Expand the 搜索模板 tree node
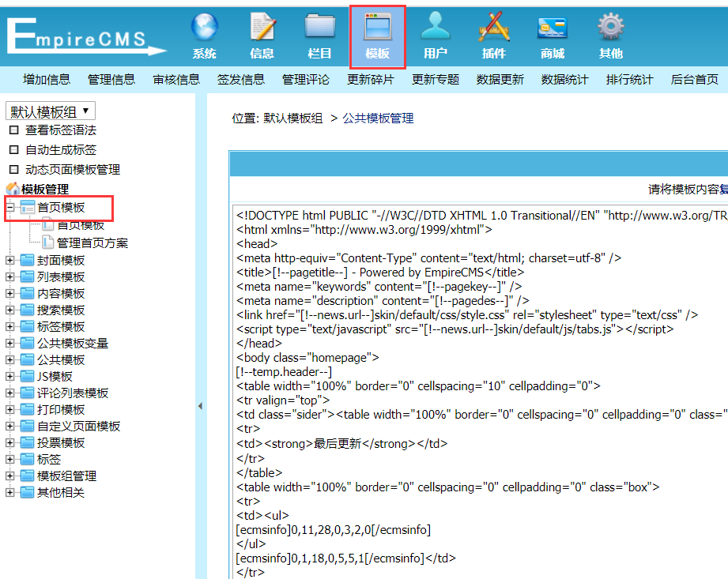This screenshot has height=579, width=728. pyautogui.click(x=9, y=310)
